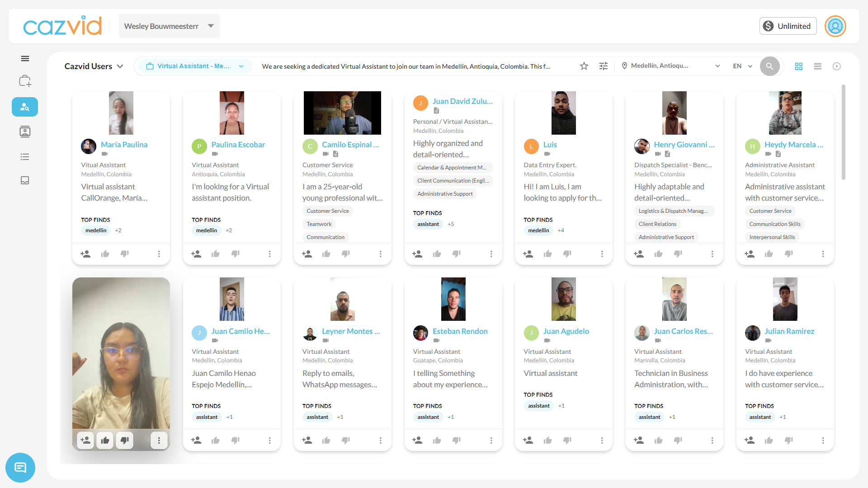This screenshot has width=868, height=488.
Task: Open the contacts card icon in the sidebar
Action: tap(25, 131)
